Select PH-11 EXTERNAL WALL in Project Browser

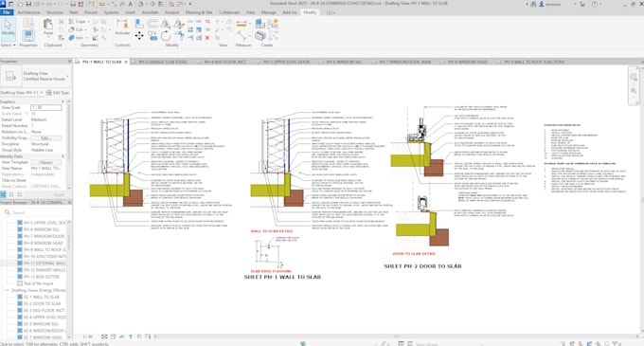[x=45, y=264]
